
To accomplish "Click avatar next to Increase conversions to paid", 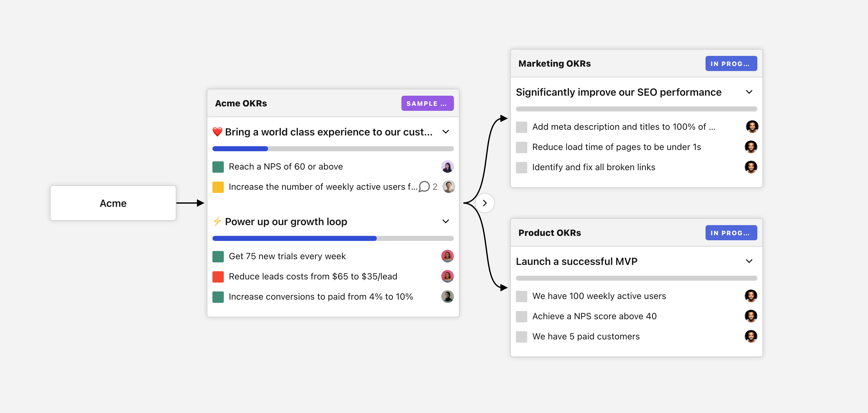I will point(447,296).
